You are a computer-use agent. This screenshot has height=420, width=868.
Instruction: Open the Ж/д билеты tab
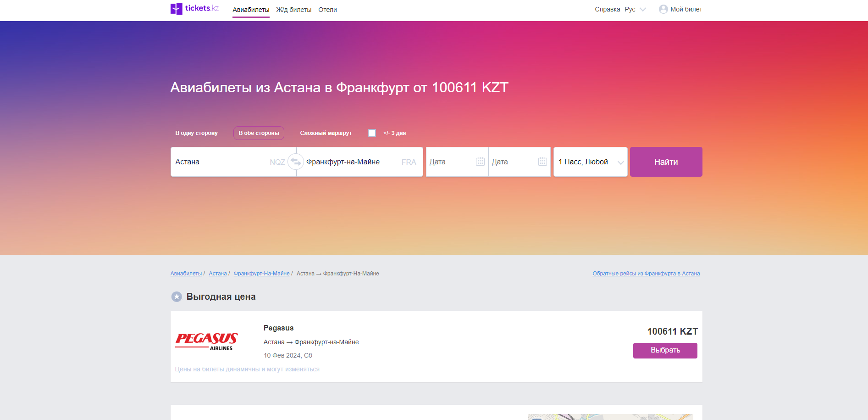pos(293,10)
